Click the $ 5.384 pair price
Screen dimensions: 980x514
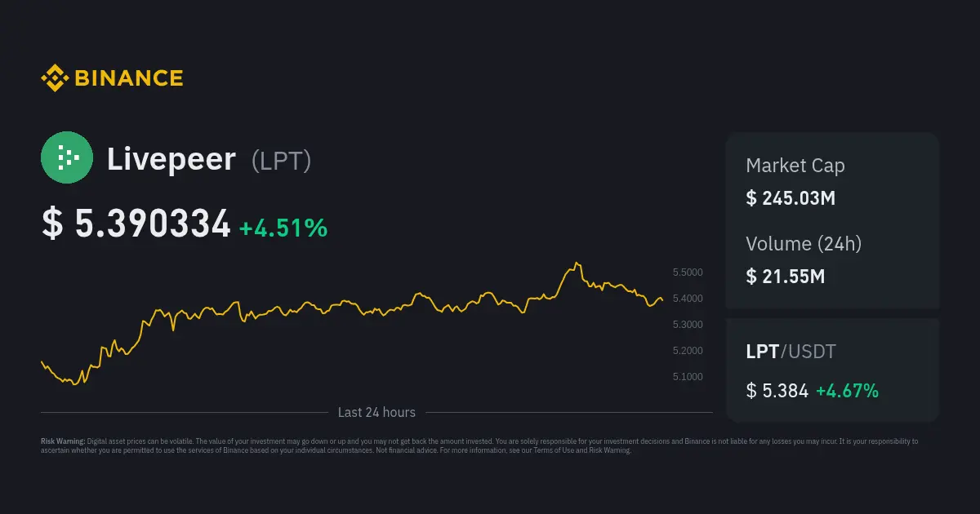pos(777,391)
